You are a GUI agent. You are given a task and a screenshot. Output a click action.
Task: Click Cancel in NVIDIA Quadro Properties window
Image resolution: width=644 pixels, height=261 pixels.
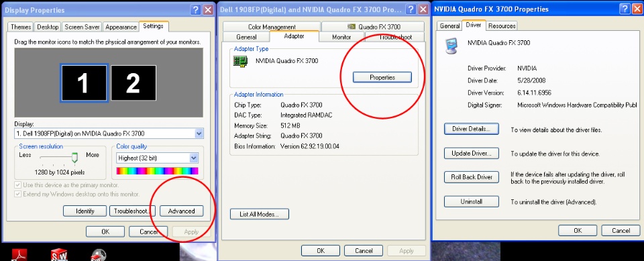click(621, 231)
